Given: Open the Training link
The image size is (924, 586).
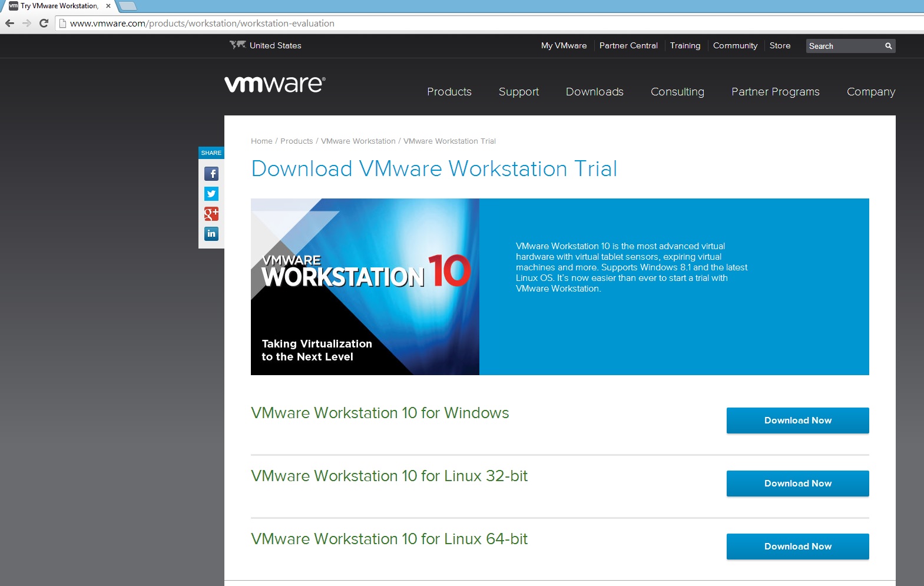Looking at the screenshot, I should pos(685,45).
